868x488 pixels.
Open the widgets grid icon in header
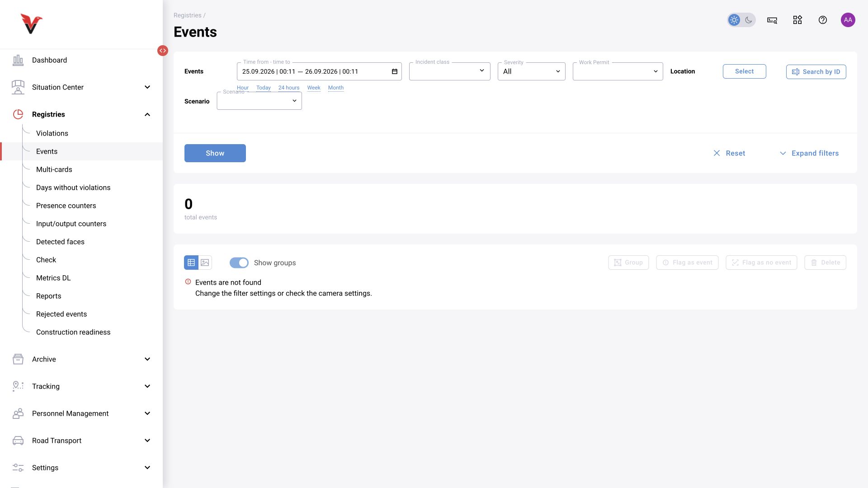tap(797, 20)
